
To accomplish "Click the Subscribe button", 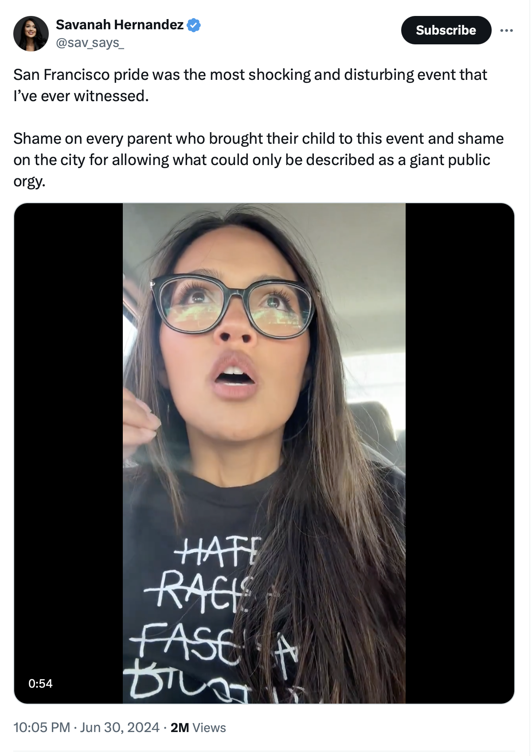I will (446, 30).
